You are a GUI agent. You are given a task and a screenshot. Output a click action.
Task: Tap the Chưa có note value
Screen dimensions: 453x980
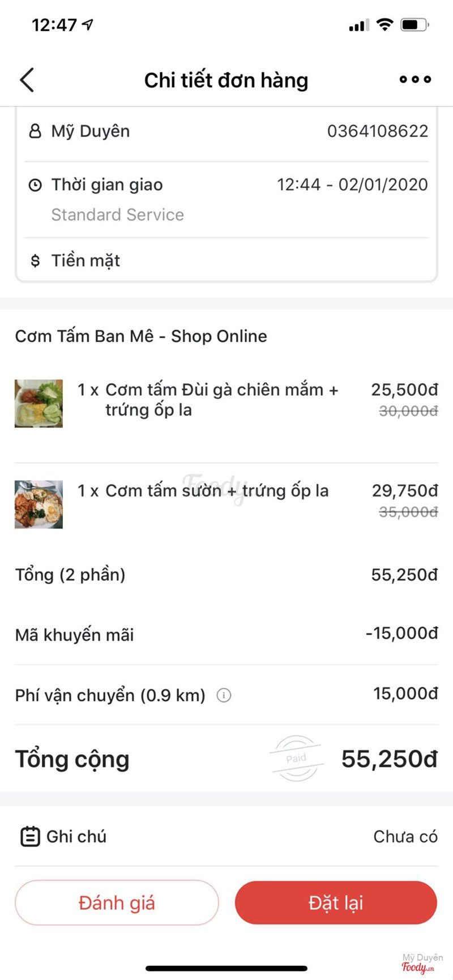[x=405, y=836]
